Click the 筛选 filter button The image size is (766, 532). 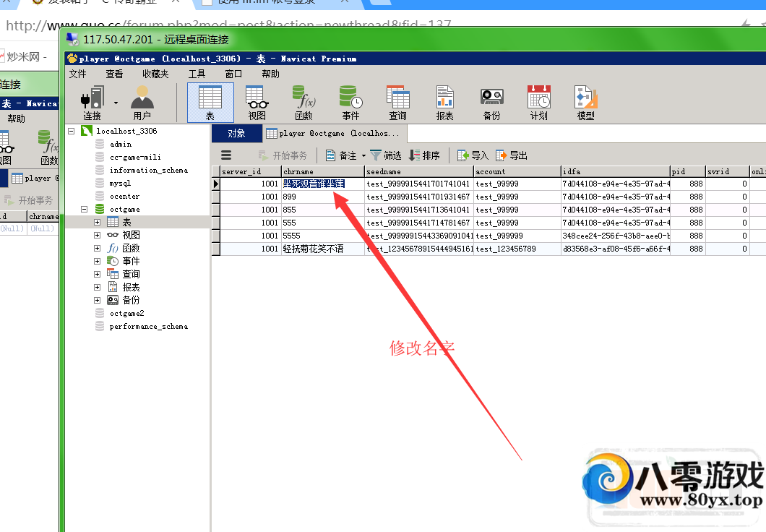(386, 155)
